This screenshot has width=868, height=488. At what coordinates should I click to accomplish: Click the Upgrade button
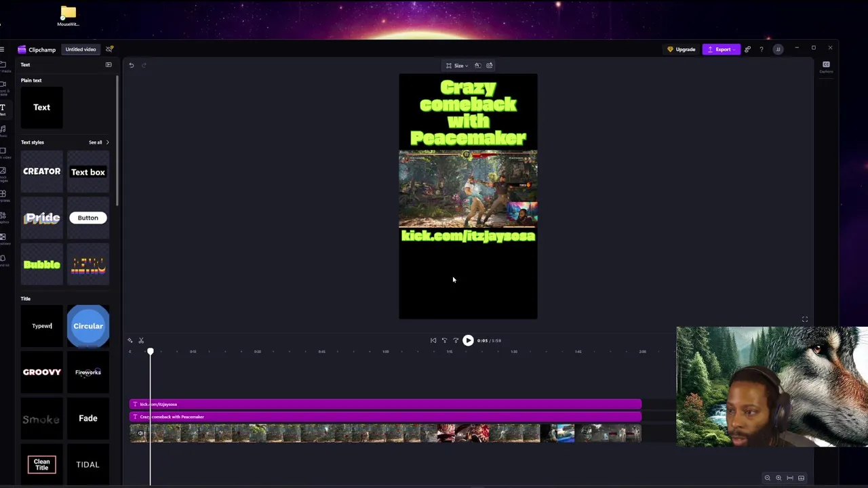click(x=682, y=49)
